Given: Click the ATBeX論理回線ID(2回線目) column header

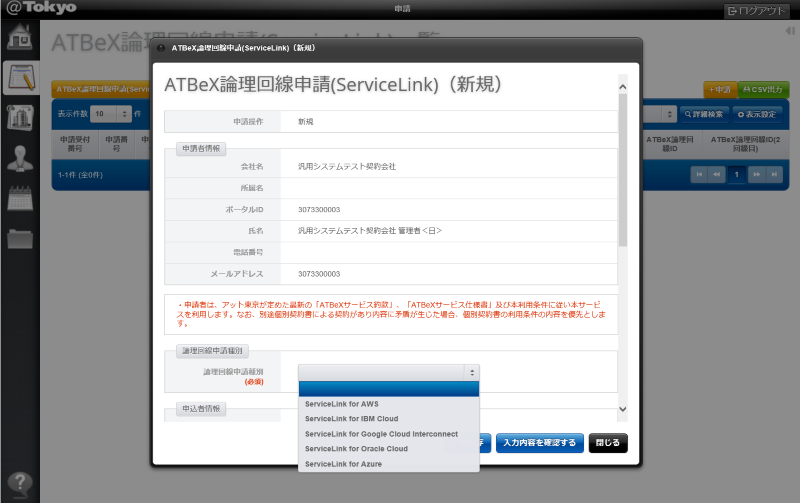Looking at the screenshot, I should (x=745, y=144).
